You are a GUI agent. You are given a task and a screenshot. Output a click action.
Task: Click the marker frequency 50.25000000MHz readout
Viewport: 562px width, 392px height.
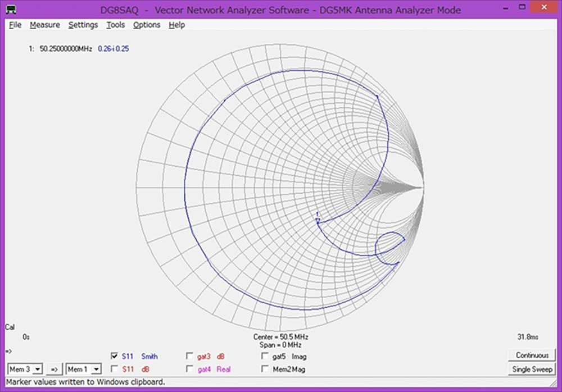click(x=66, y=49)
